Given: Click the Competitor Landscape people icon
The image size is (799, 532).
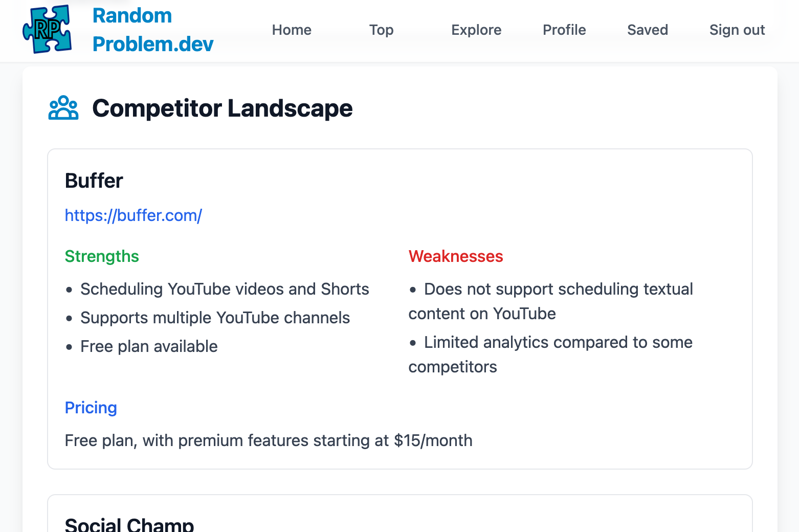Looking at the screenshot, I should point(63,108).
